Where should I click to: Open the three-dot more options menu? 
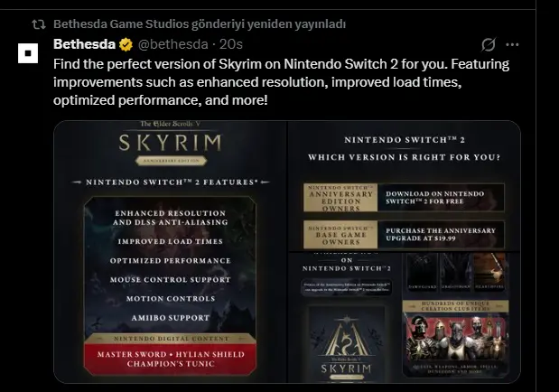pyautogui.click(x=512, y=44)
